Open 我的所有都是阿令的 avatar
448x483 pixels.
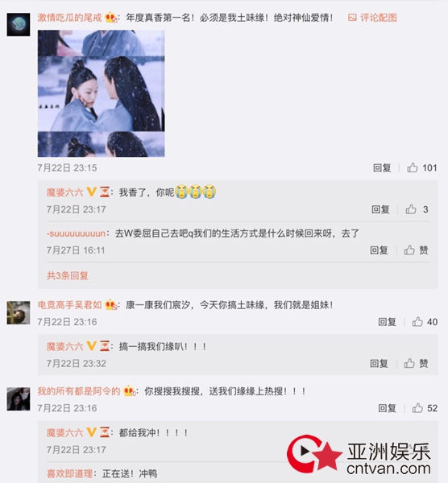click(19, 399)
